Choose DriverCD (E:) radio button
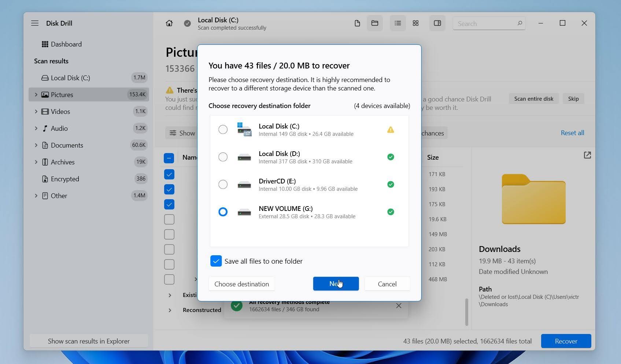 [223, 185]
